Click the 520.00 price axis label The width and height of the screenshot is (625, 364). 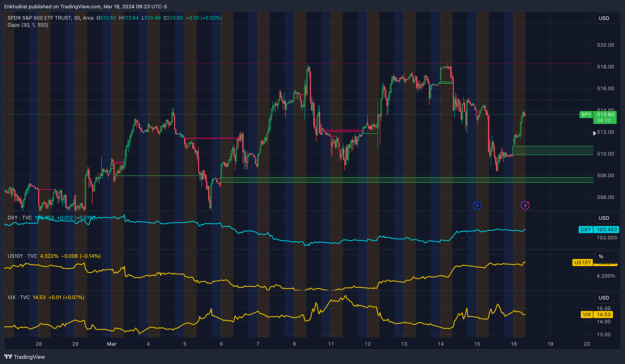605,45
